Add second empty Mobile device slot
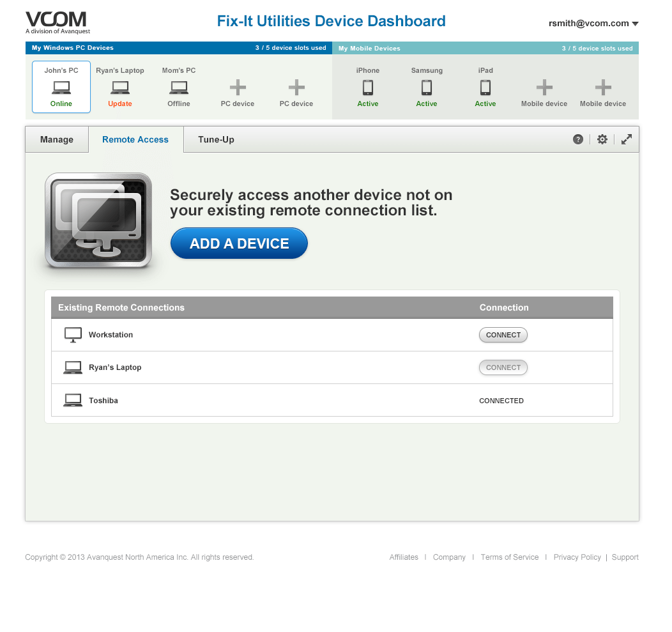Viewport: 672px width, 632px height. pyautogui.click(x=603, y=88)
